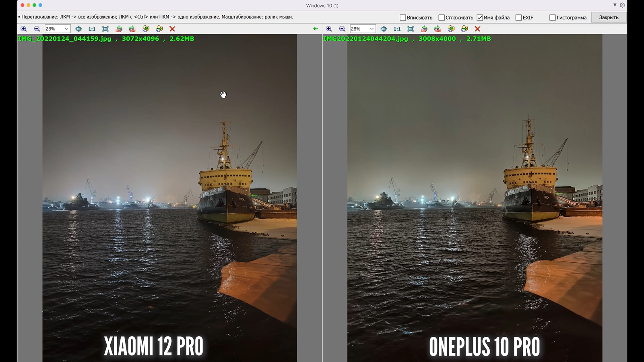Toggle the EXIF checkbox
Viewport: 644px width, 362px height.
click(x=518, y=18)
